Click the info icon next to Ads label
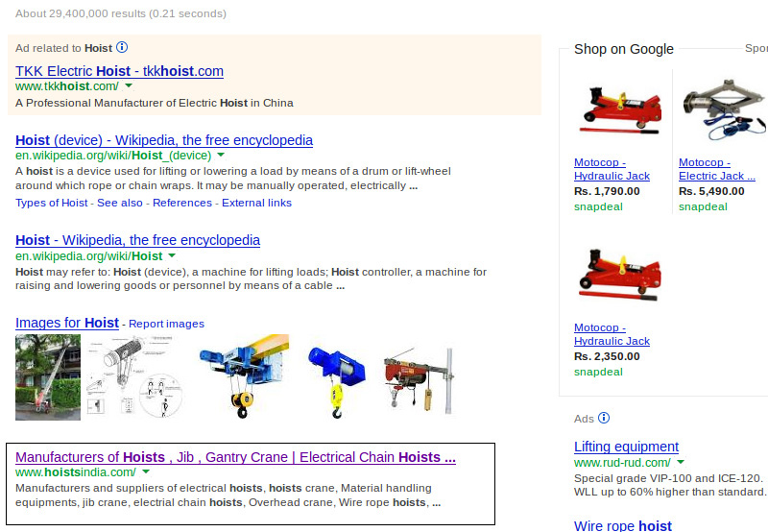Screen dimensions: 768x532 coord(604,418)
